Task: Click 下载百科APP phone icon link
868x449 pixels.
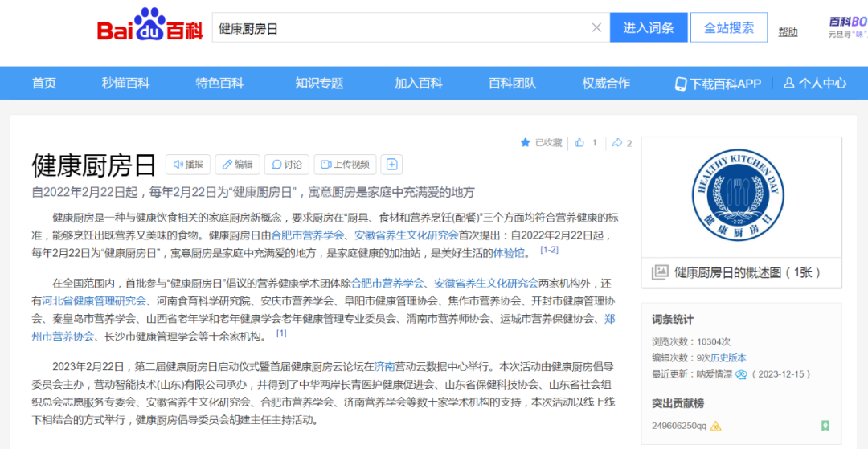Action: (718, 84)
